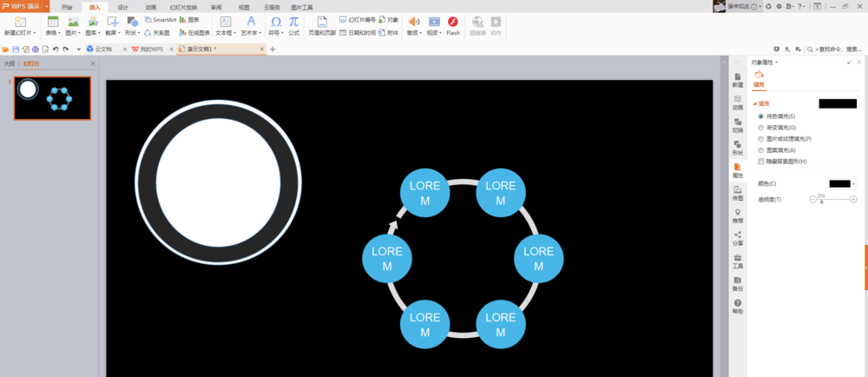This screenshot has width=868, height=377.
Task: Switch to the 设计 ribbon tab
Action: pyautogui.click(x=123, y=7)
